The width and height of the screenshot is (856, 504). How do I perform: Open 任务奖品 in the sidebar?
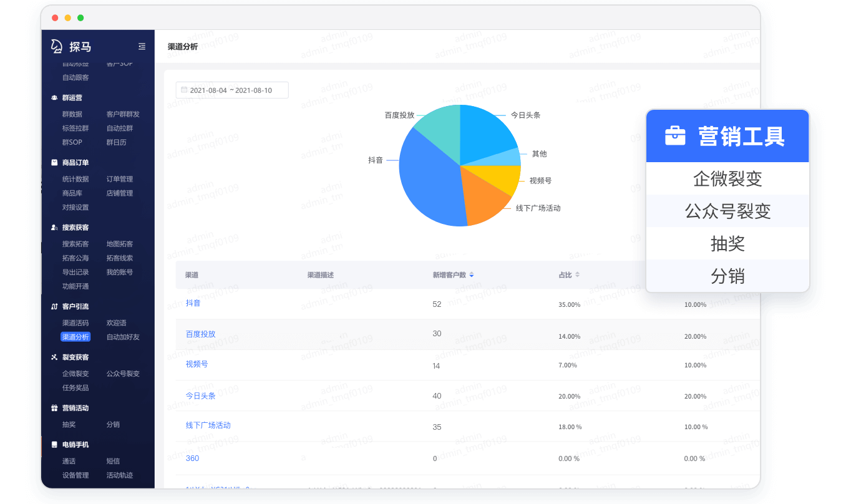pos(75,388)
